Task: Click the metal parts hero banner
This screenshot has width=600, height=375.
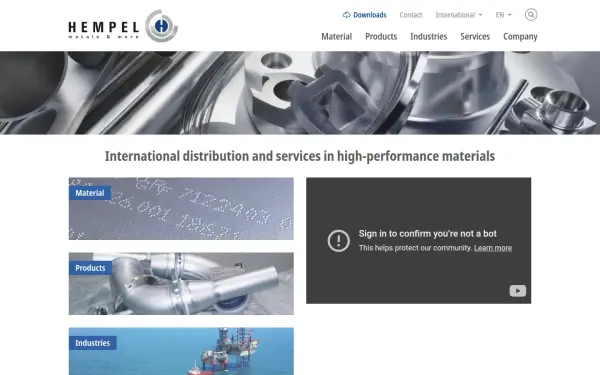Action: click(300, 93)
